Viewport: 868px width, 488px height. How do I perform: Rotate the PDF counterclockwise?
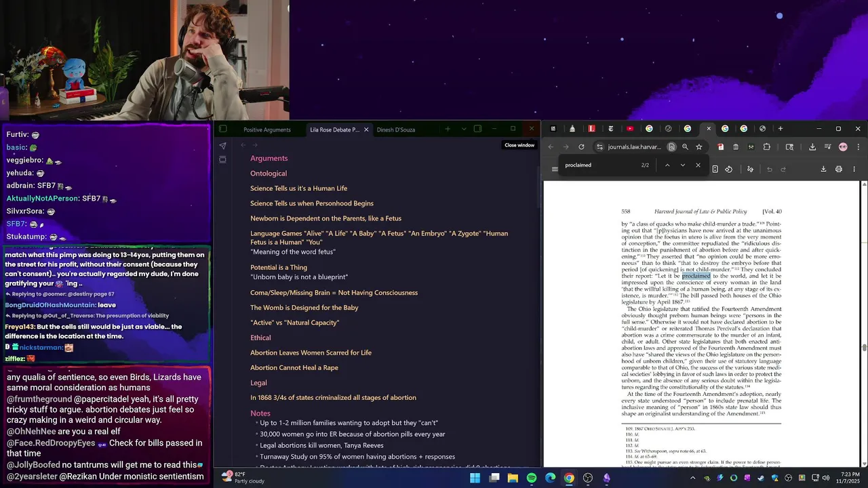coord(729,169)
